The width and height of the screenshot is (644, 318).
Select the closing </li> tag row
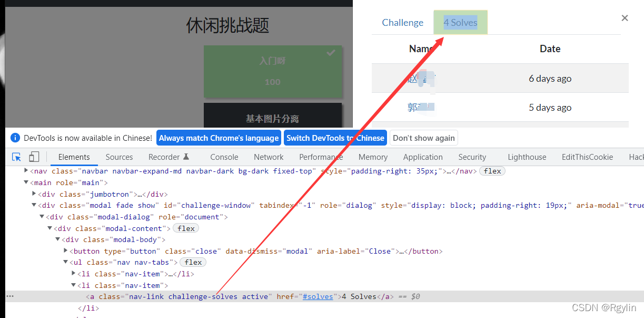(x=88, y=308)
